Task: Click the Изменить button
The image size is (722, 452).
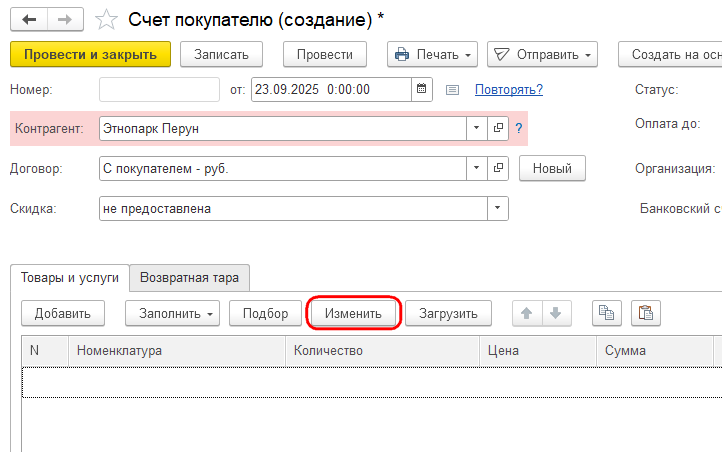Action: click(x=353, y=313)
